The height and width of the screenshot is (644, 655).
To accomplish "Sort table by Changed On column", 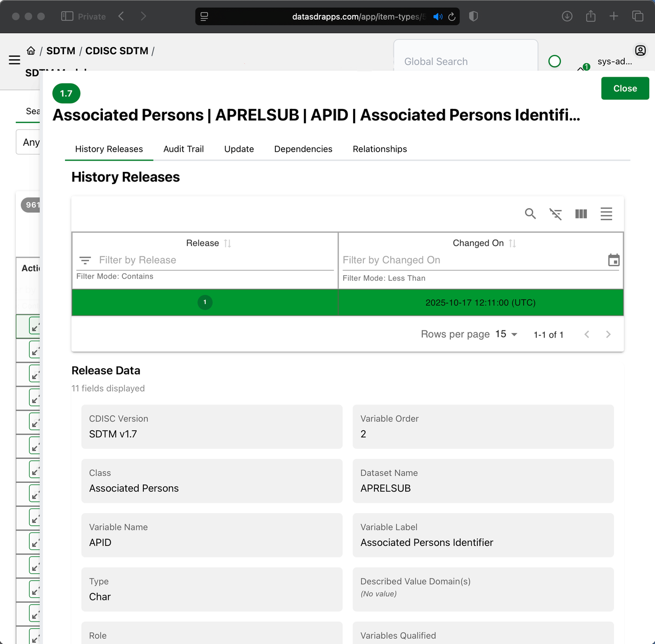I will tap(512, 243).
